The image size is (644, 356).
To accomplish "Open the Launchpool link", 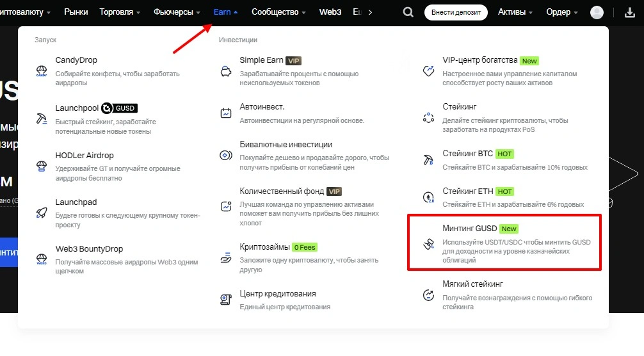I will point(77,108).
